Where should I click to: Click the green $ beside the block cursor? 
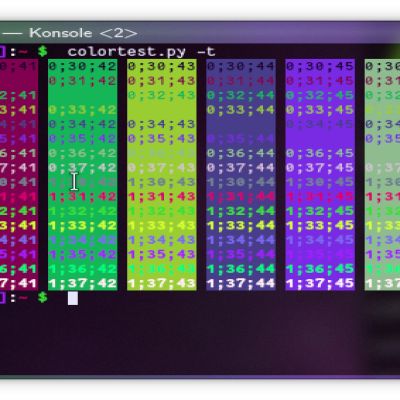[42, 297]
